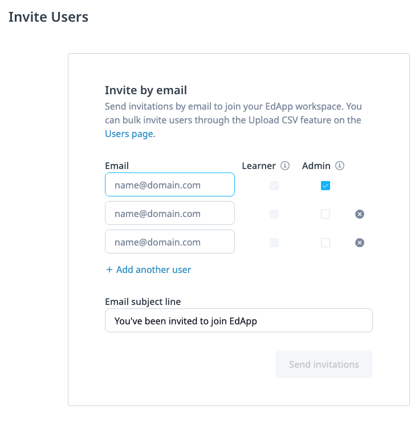Click the Learner checkbox in second row
The image size is (419, 426).
(x=274, y=214)
